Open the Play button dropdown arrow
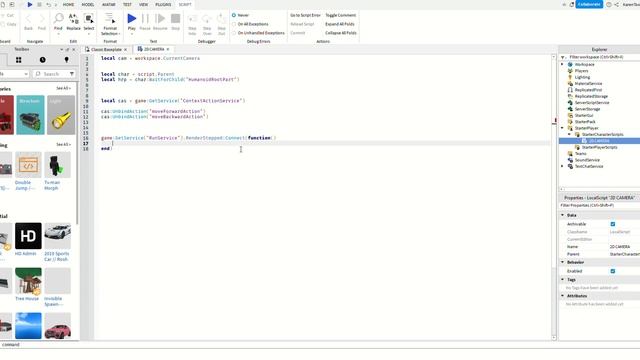The width and height of the screenshot is (640, 360). point(131,34)
